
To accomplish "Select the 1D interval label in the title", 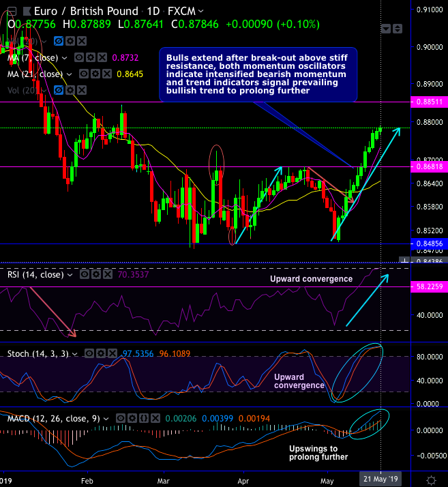I will click(153, 12).
